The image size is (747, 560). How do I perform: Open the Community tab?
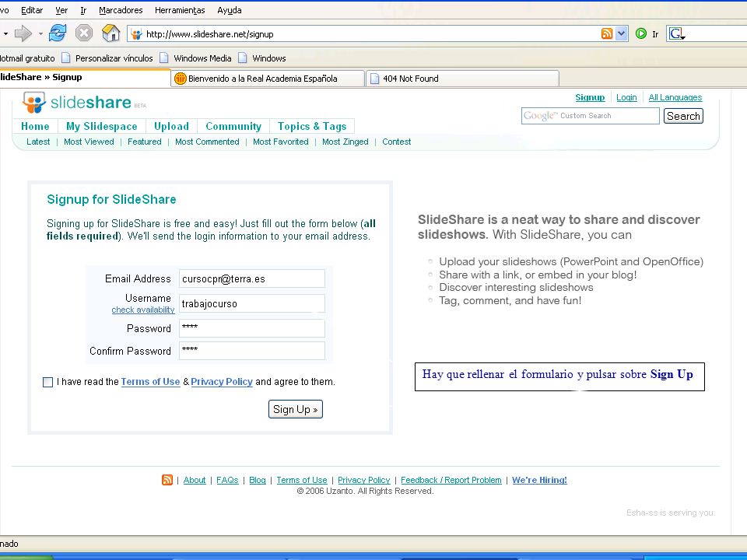233,126
